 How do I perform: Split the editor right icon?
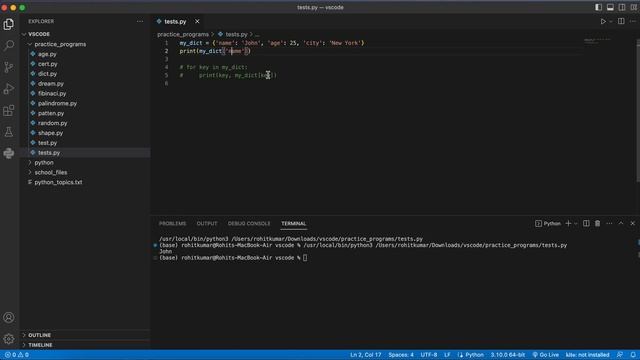[621, 21]
